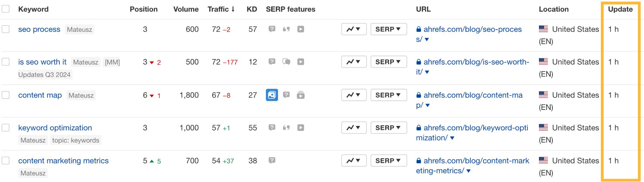Open the SERP dropdown for "is seo worth it"

click(389, 62)
